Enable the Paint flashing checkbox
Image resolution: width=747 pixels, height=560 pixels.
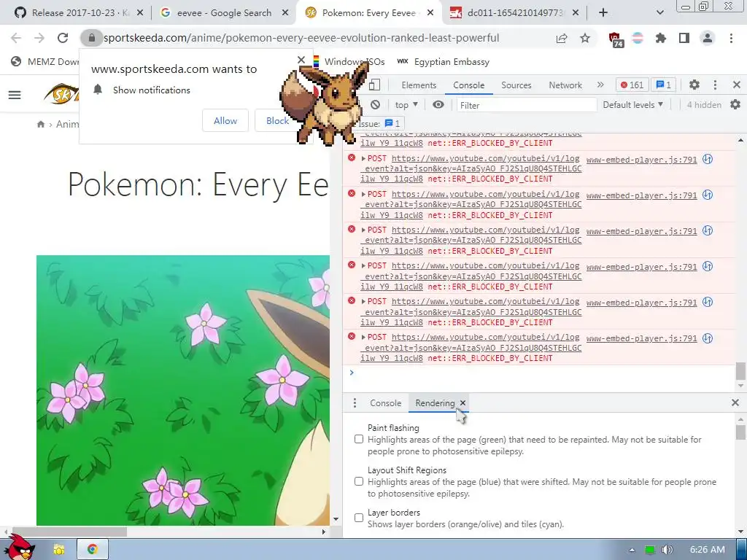(x=359, y=439)
